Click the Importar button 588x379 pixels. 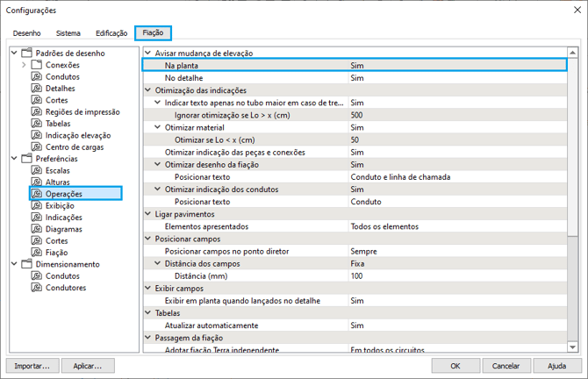[32, 365]
